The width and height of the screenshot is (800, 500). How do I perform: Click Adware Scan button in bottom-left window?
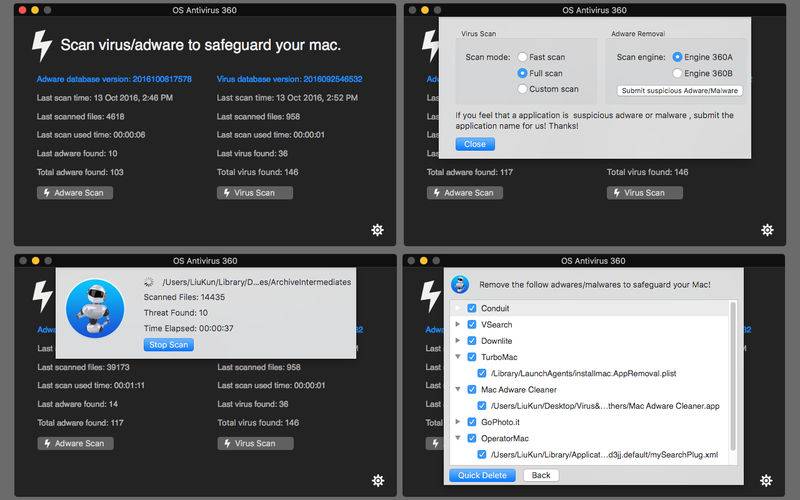tap(76, 443)
